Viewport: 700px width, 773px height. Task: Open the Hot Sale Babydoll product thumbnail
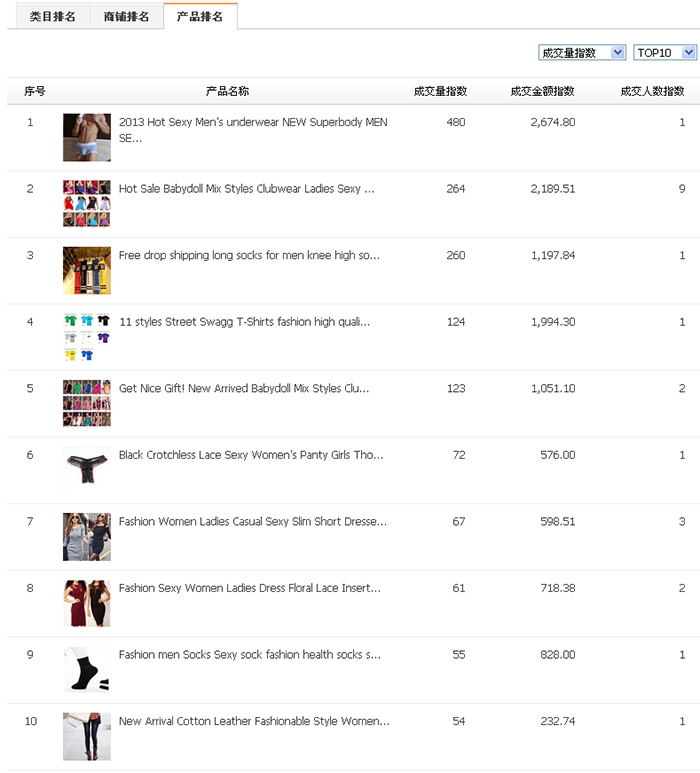pos(87,204)
